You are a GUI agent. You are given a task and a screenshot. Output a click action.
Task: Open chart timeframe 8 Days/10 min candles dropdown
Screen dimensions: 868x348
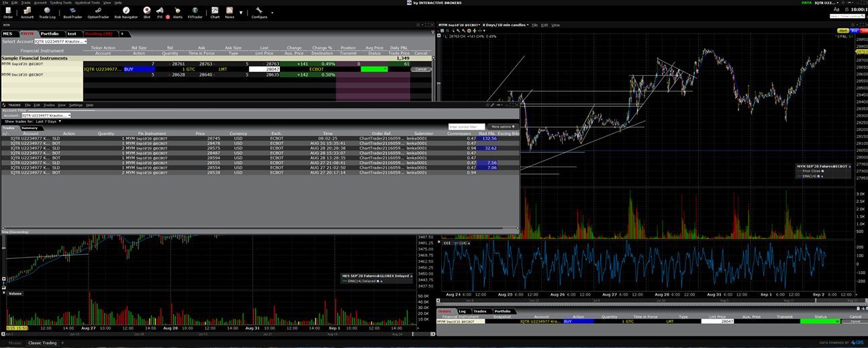(505, 25)
